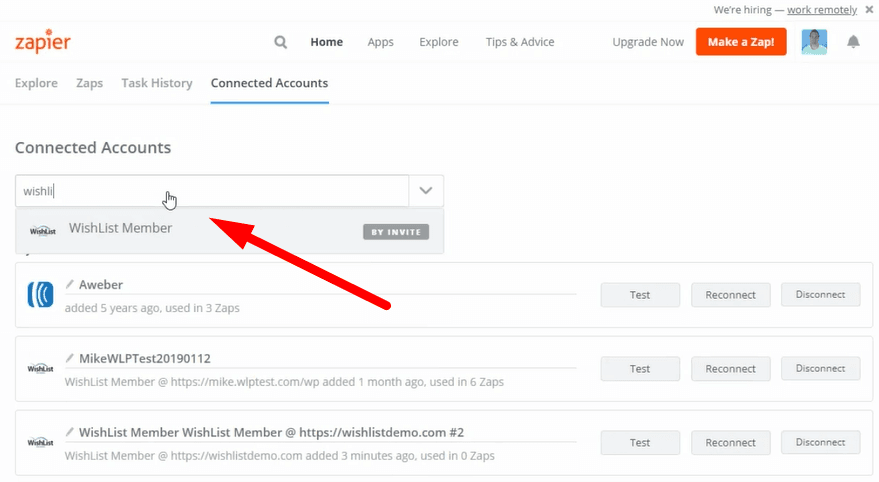Switch to the Zaps tab

pyautogui.click(x=90, y=83)
